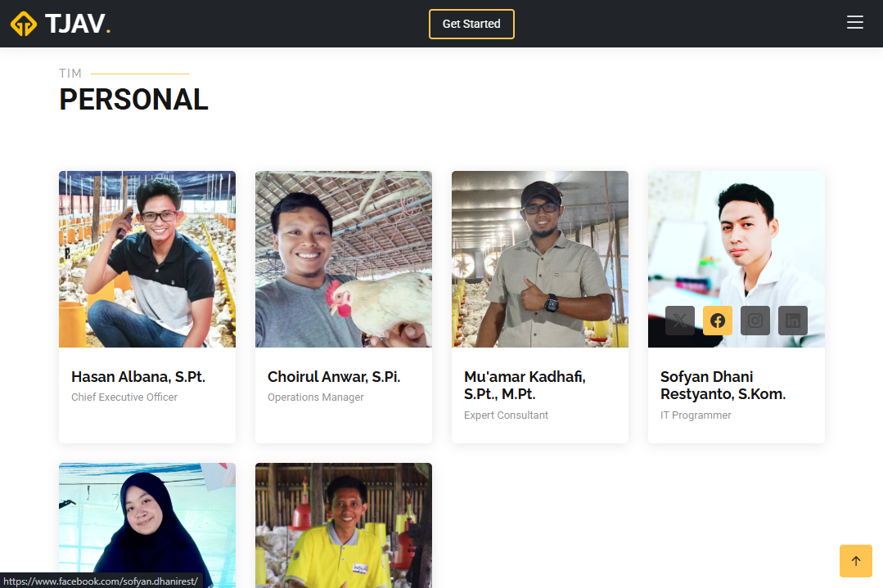Click the TJAV brand name text
Screen dimensions: 883x588
click(x=78, y=24)
